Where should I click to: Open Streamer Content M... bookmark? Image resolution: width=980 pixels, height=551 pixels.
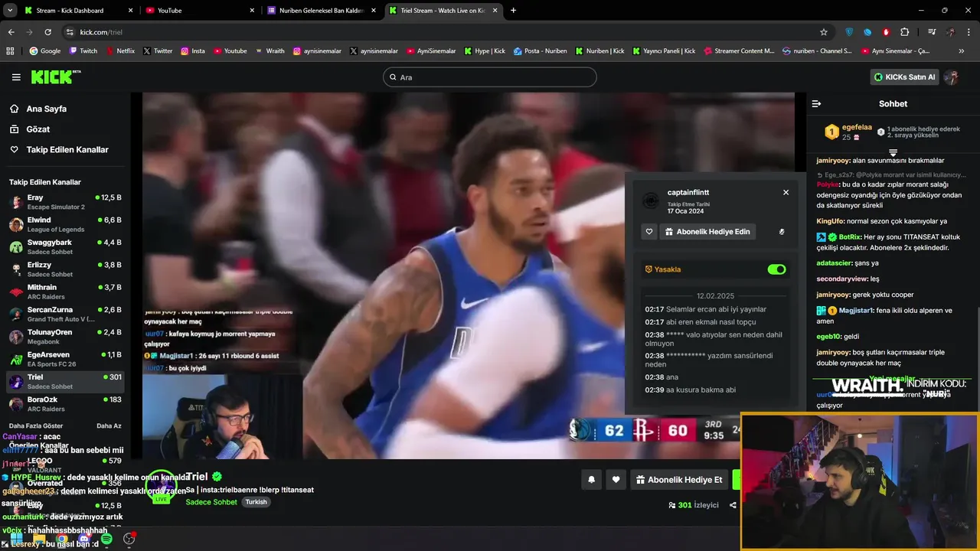point(738,51)
